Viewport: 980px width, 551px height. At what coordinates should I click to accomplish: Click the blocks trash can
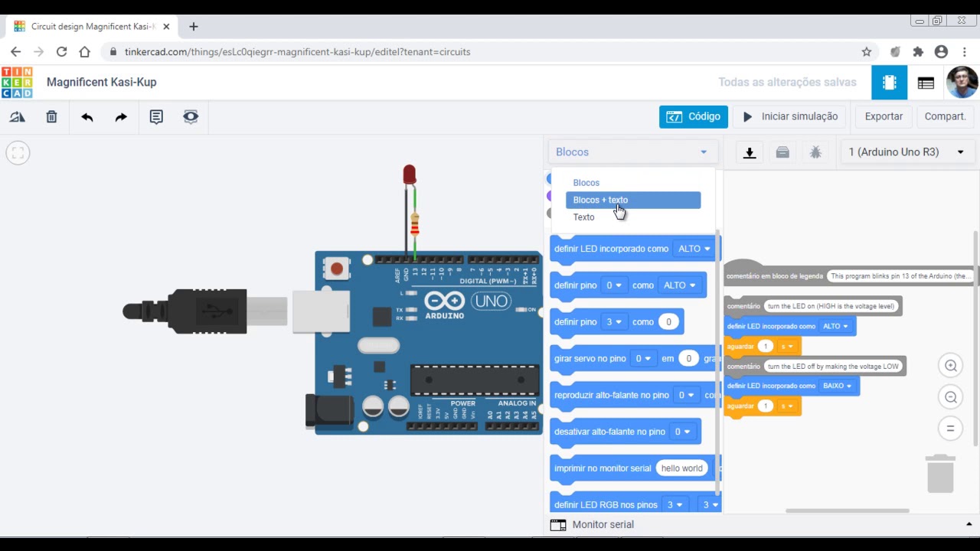click(x=940, y=474)
